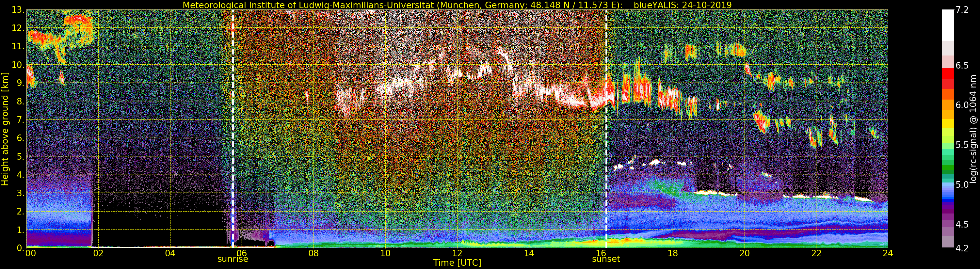Click the 08 tick on the time axis
This screenshot has height=269, width=980.
(x=313, y=253)
